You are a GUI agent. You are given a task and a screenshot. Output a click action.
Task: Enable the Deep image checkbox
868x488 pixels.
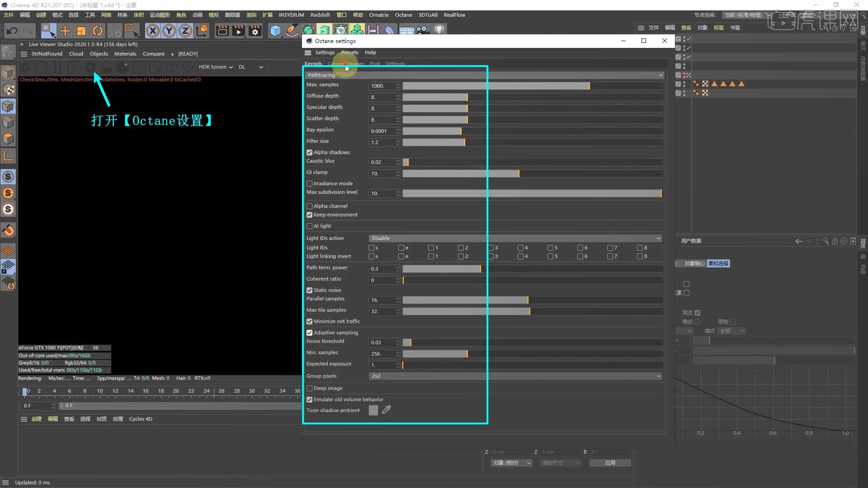tap(309, 389)
